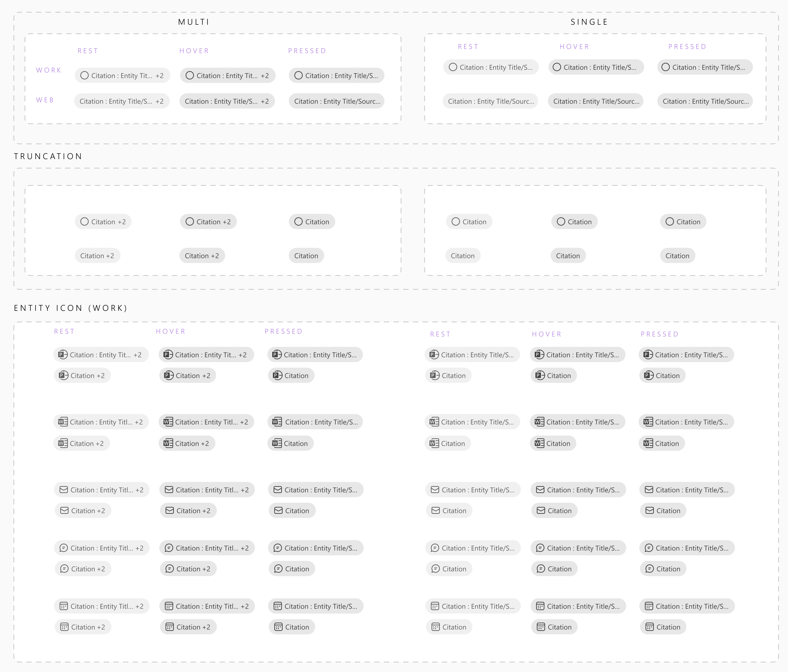Click Hover calendar chip reading only 'Citation'
788x672 pixels.
554,627
